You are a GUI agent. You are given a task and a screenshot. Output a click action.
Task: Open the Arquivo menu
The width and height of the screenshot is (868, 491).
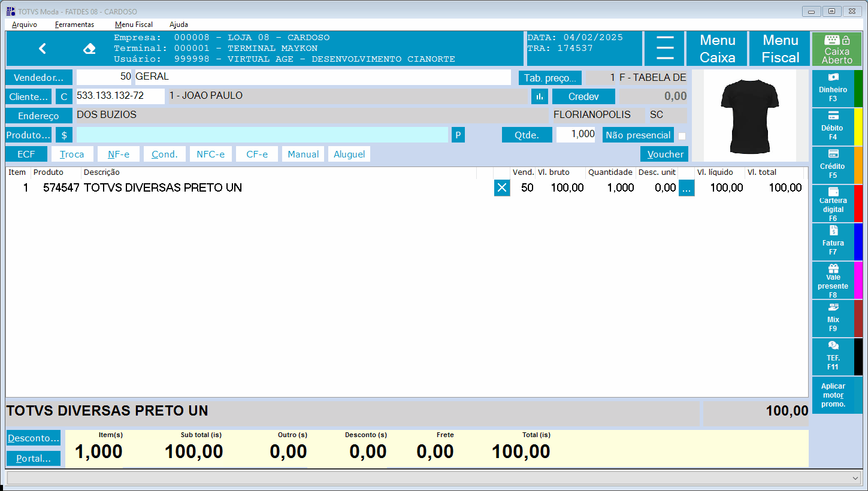(25, 25)
